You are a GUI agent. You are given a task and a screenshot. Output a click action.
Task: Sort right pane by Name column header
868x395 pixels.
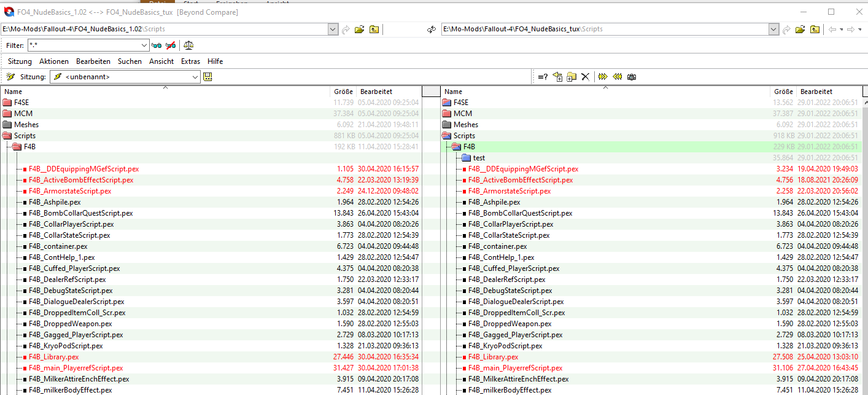tap(605, 92)
